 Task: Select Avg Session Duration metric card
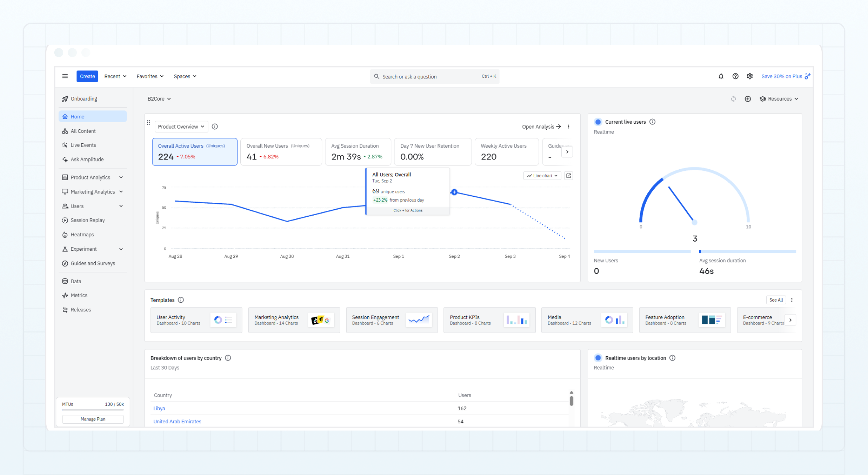[x=358, y=152]
